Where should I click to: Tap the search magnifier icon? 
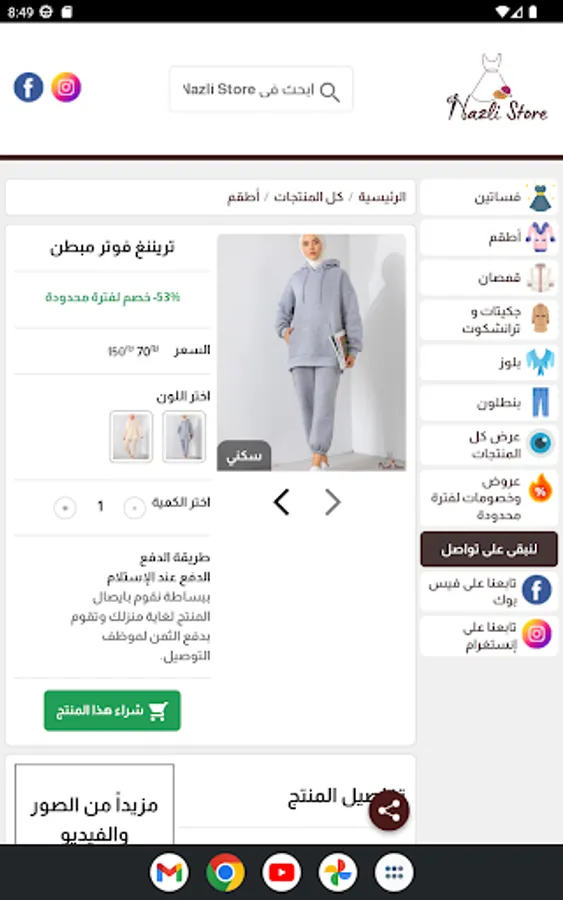(329, 91)
